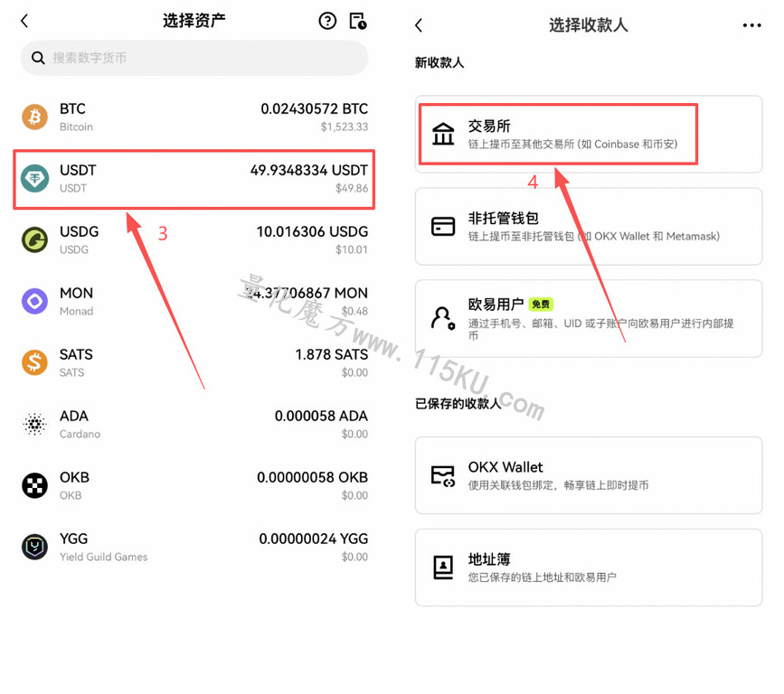Open the help question-mark icon

[x=327, y=21]
